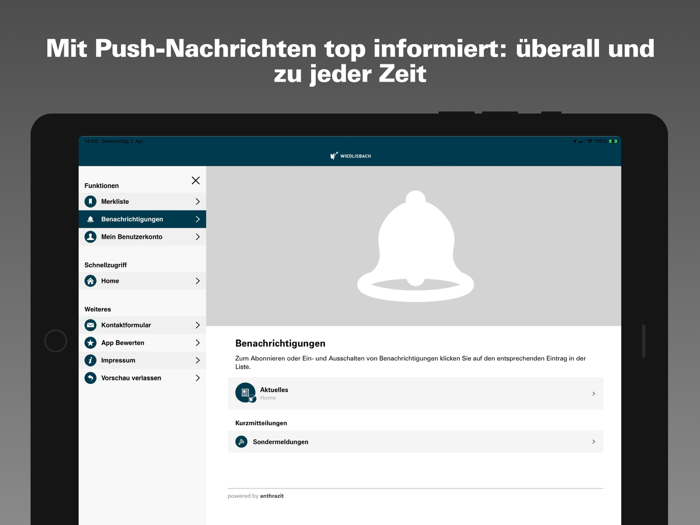700x525 pixels.
Task: Click the Impressum info icon
Action: 90,360
